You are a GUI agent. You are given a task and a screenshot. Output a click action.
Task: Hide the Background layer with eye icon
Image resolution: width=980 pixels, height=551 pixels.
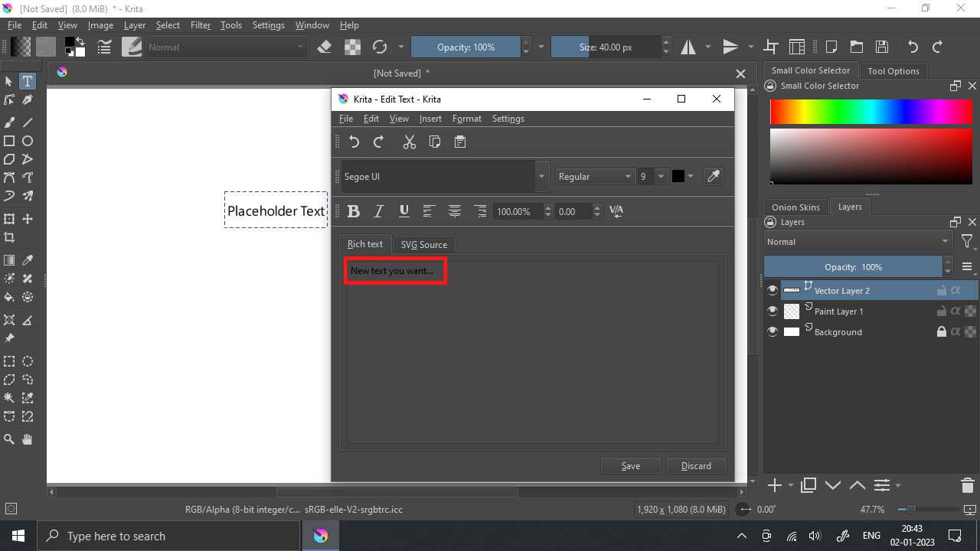[x=773, y=331]
